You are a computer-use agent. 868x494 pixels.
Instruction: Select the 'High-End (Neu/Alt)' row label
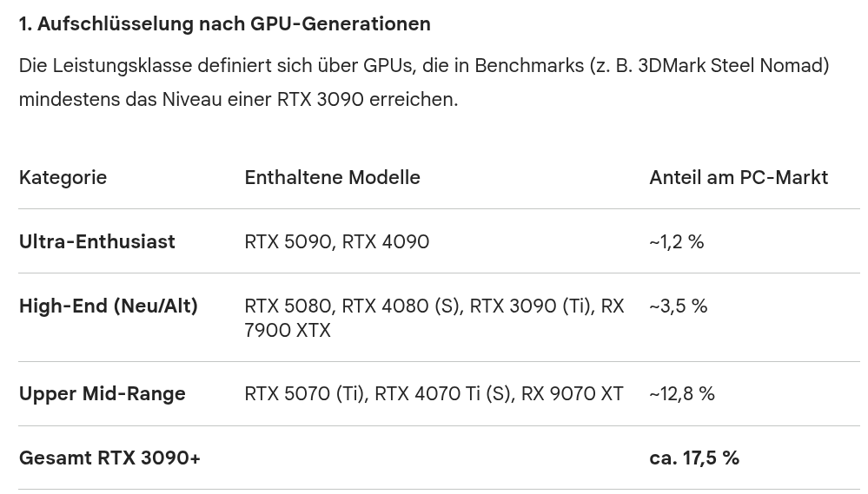(x=109, y=306)
